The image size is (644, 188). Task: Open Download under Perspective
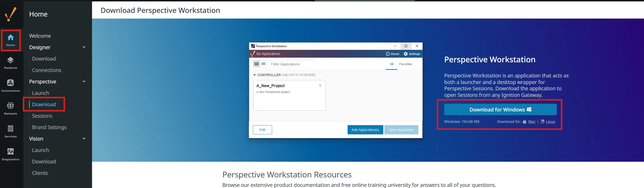pyautogui.click(x=44, y=104)
